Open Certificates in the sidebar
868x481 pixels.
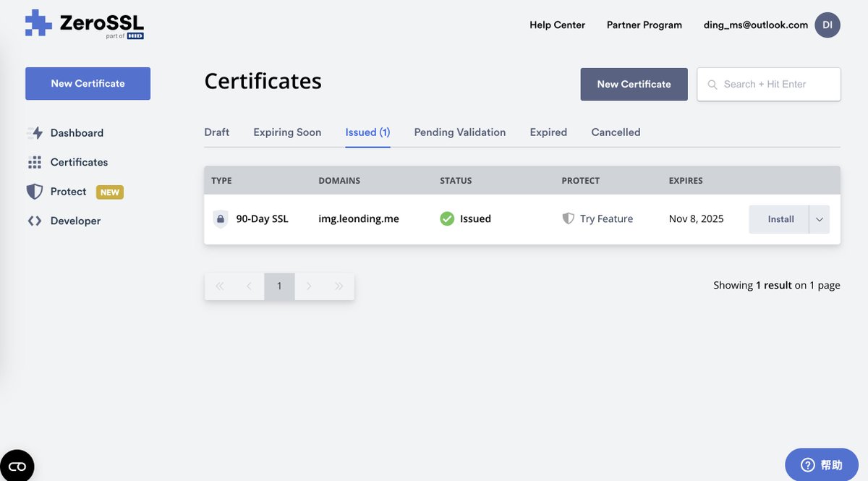tap(79, 162)
